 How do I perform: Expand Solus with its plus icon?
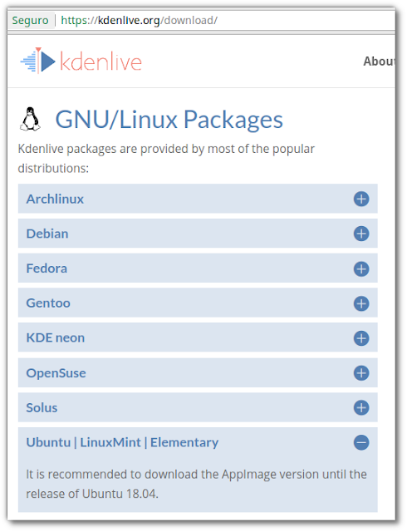pos(361,407)
